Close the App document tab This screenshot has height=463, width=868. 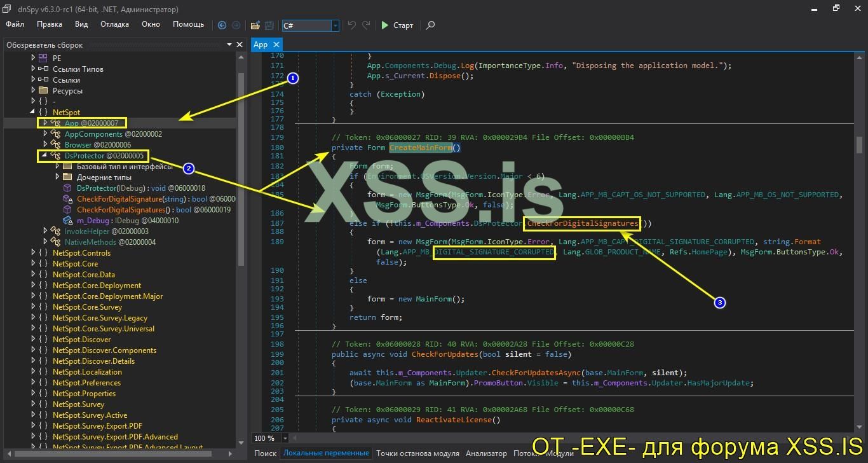tap(276, 45)
